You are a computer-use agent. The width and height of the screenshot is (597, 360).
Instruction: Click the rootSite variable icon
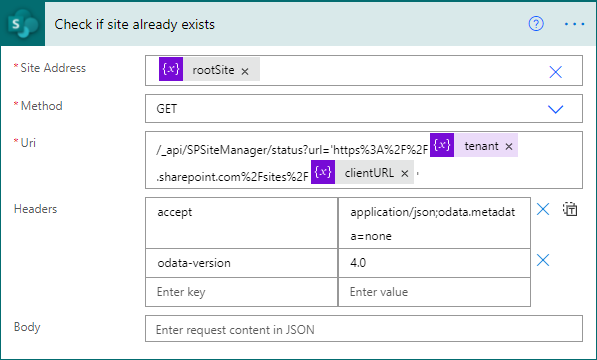click(x=171, y=69)
